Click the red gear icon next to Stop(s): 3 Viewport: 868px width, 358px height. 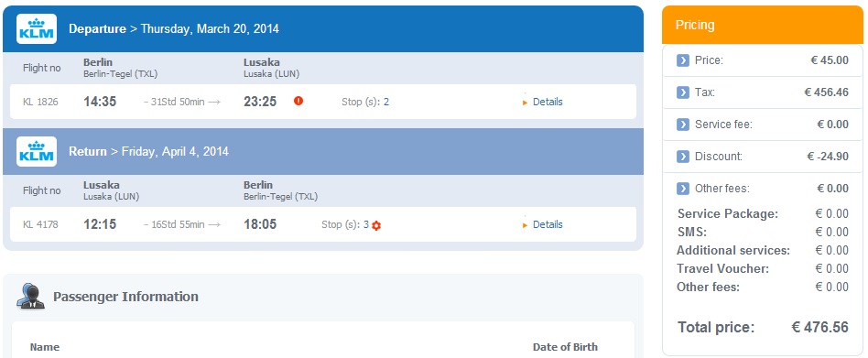click(376, 225)
